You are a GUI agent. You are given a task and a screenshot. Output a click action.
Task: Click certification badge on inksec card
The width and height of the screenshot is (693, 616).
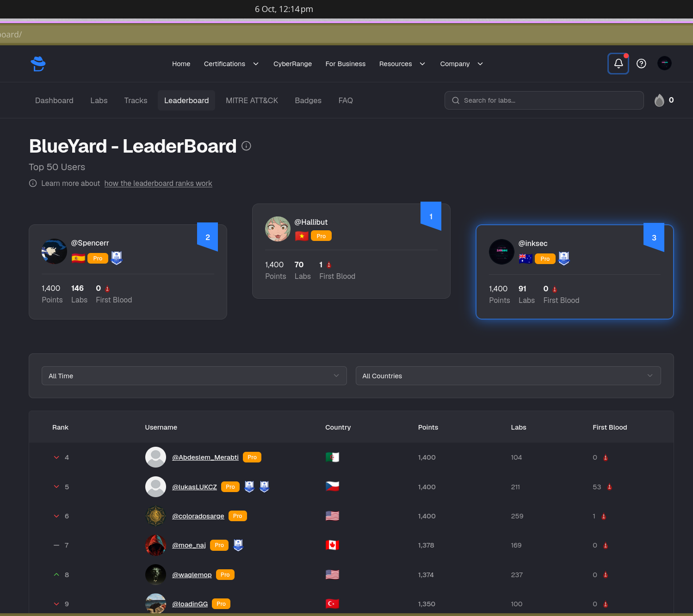[564, 259]
